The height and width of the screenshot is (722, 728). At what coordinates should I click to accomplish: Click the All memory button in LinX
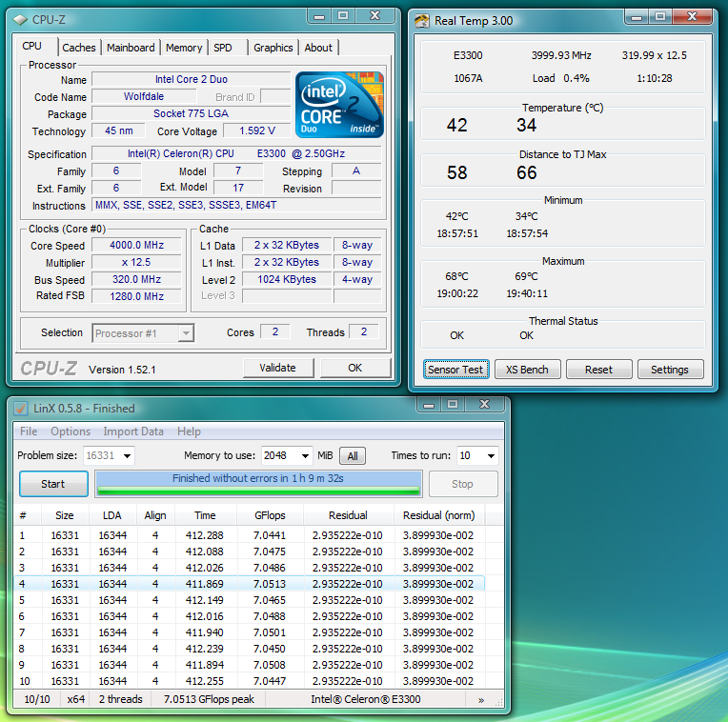353,456
